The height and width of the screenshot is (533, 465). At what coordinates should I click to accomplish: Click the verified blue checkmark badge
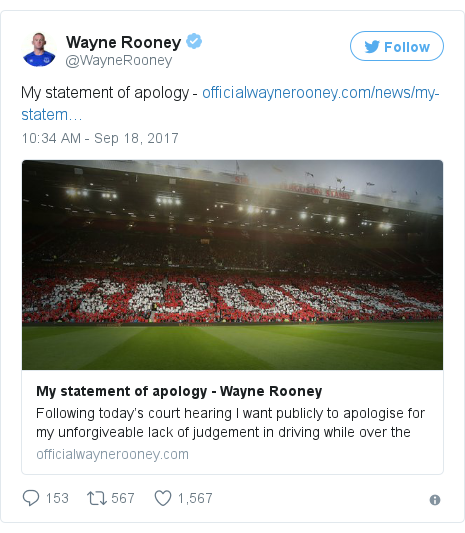(194, 41)
